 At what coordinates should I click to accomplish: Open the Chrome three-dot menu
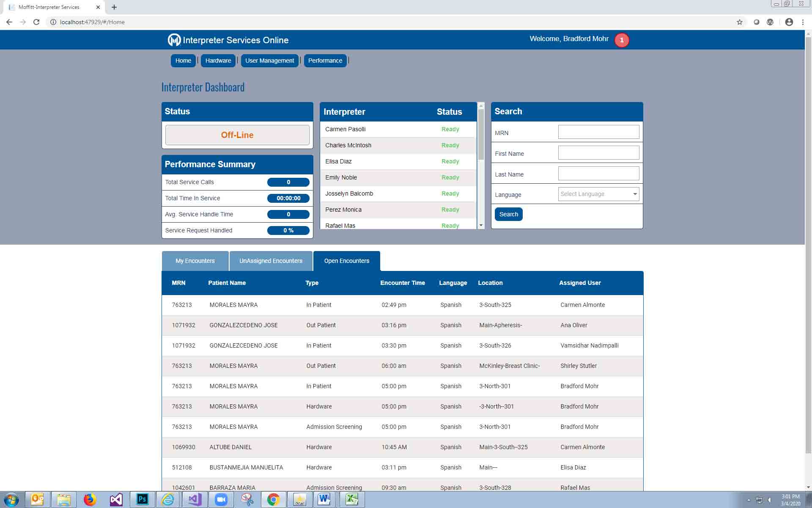[x=803, y=22]
